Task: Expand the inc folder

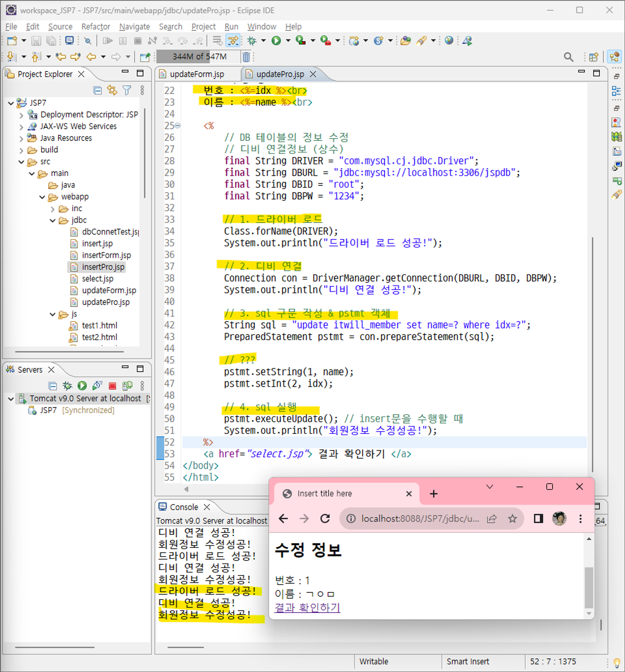Action: 52,209
